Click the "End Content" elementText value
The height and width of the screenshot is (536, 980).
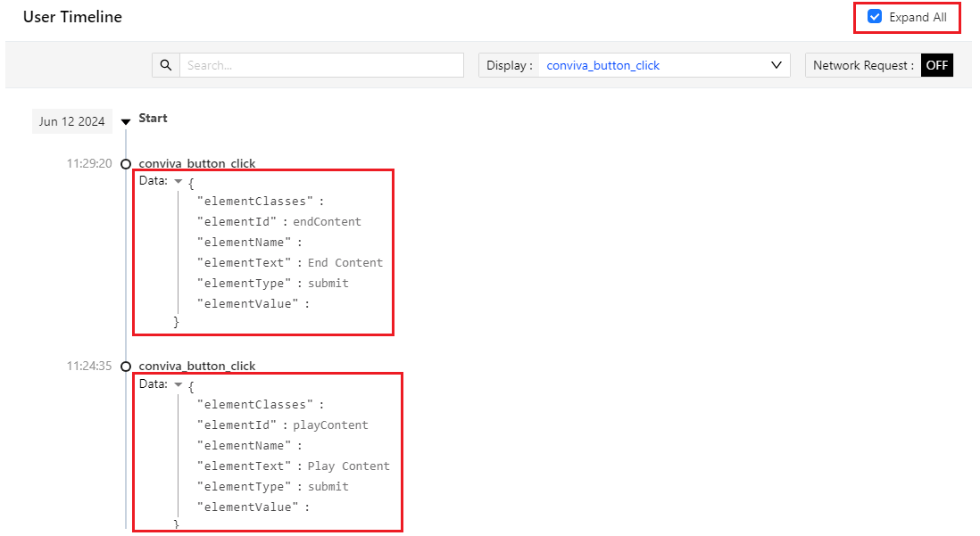click(x=345, y=263)
